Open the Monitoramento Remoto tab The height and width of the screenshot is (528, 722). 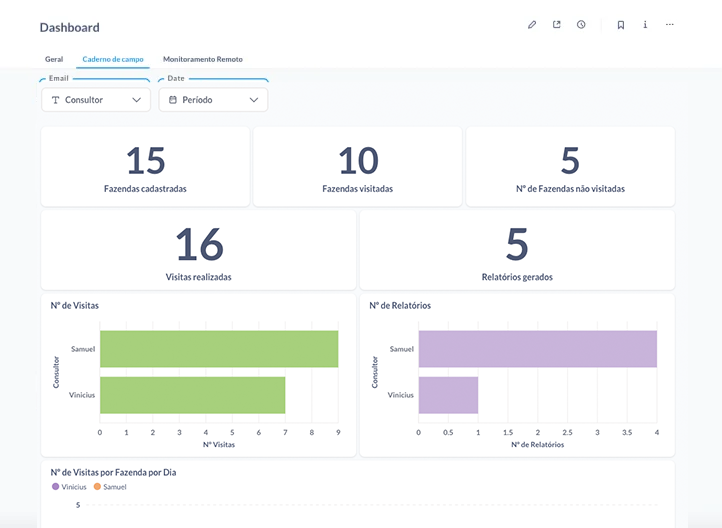[202, 59]
